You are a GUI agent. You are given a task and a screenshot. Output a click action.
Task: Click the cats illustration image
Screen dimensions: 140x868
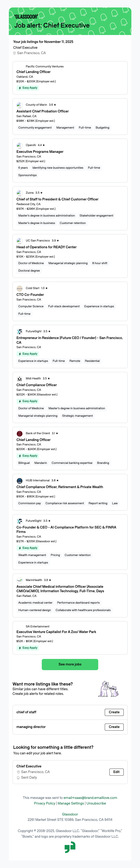click(109, 689)
